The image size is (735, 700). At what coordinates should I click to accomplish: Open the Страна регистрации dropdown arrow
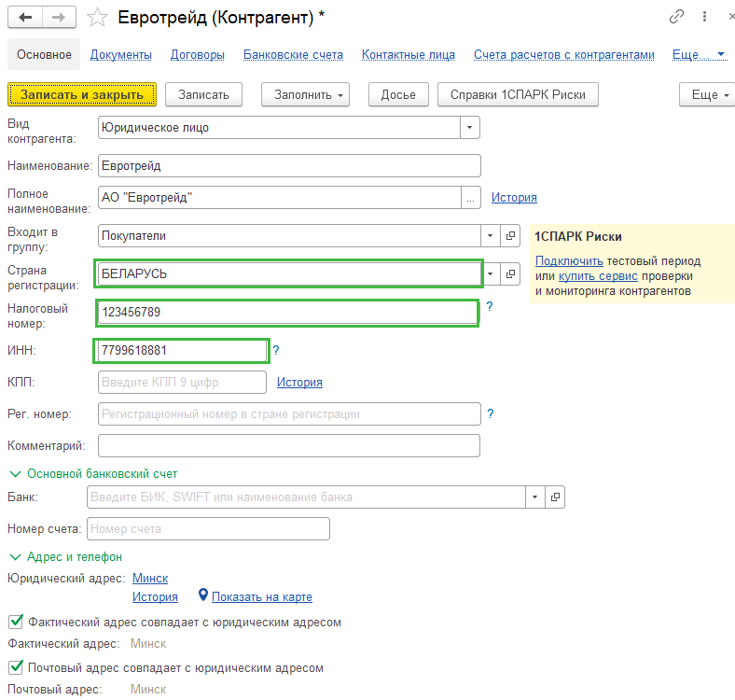click(491, 273)
